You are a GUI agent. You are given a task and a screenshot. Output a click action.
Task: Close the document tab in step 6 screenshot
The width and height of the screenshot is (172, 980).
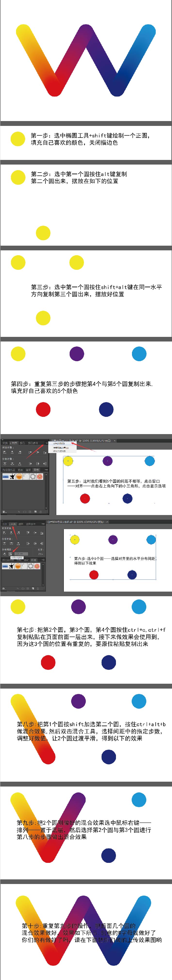click(x=107, y=522)
